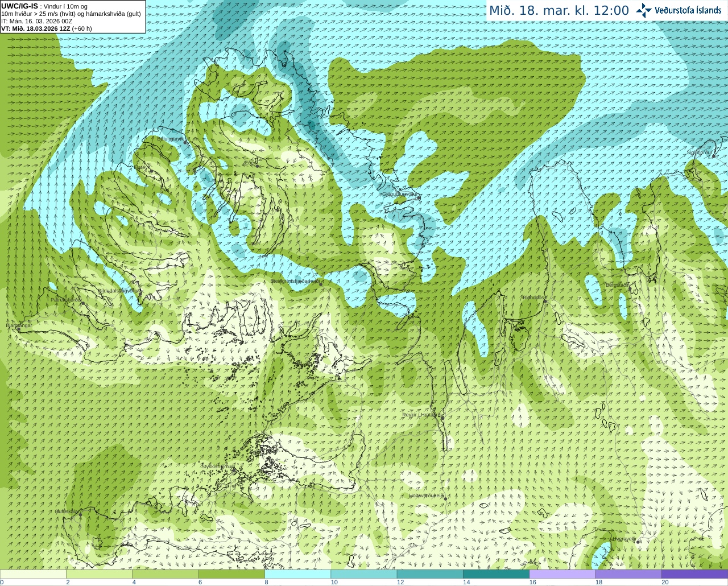Click the scale value 10 under the color bar
The height and width of the screenshot is (586, 728).
[x=334, y=582]
